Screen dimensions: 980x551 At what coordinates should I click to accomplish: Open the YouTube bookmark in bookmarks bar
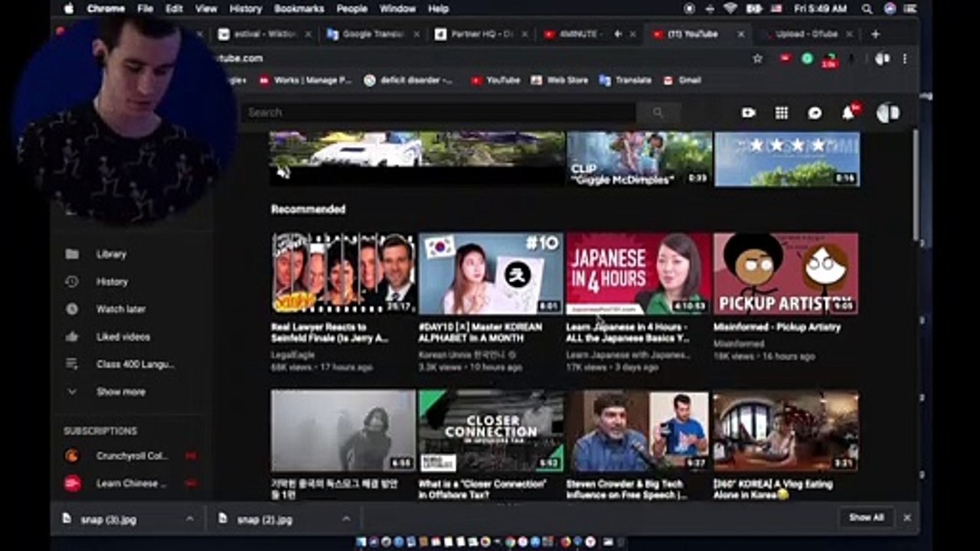[495, 80]
